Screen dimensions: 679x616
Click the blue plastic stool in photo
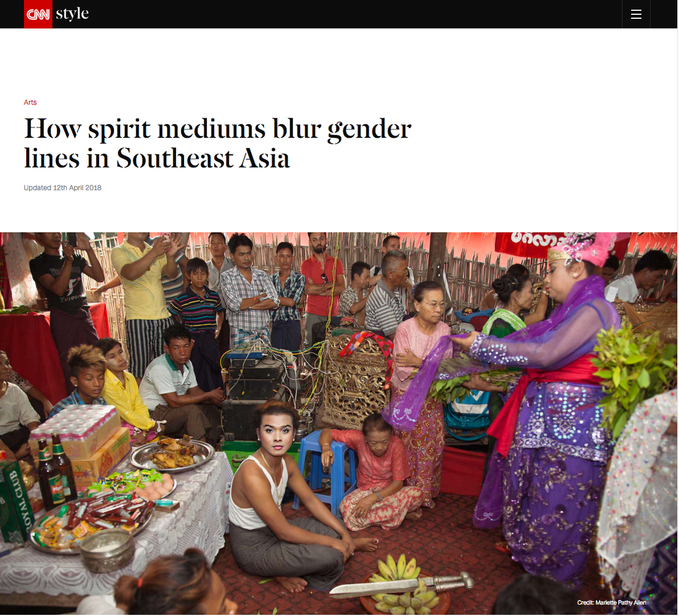point(323,471)
